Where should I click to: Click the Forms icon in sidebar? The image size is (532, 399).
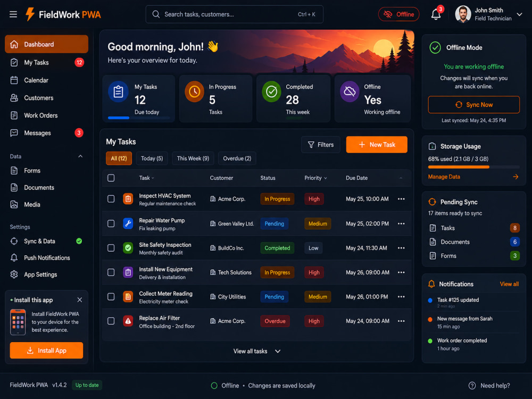click(14, 170)
